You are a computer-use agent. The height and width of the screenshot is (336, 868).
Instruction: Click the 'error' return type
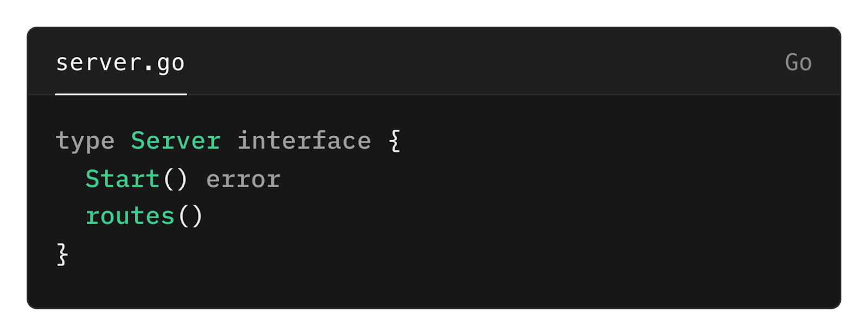click(x=244, y=180)
